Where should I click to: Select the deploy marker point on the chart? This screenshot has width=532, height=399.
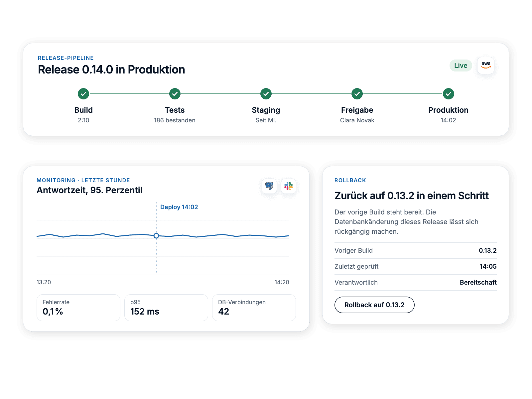tap(156, 236)
